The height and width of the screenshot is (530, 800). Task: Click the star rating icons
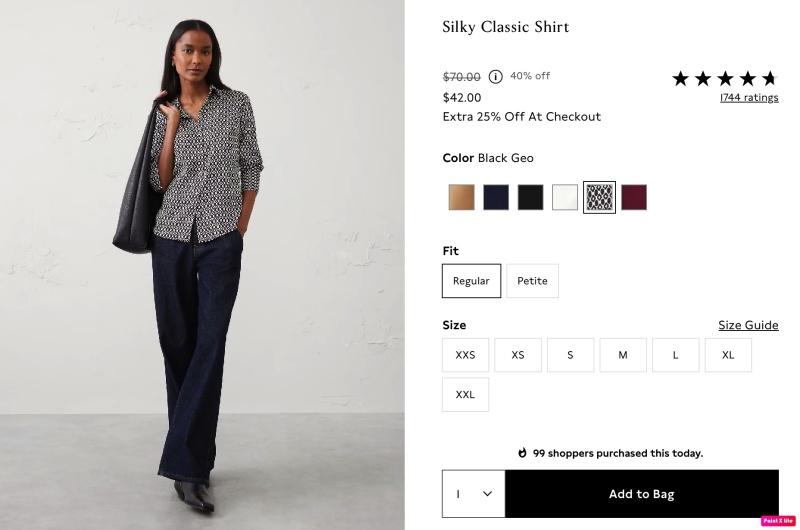pyautogui.click(x=724, y=78)
